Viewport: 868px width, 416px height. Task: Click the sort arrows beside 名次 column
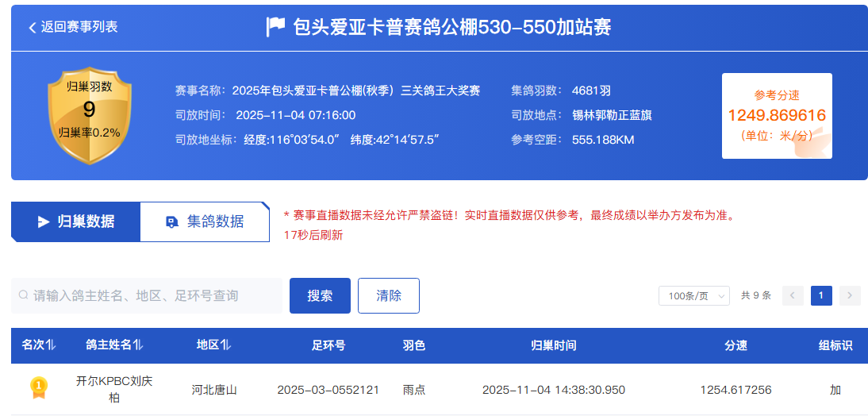[x=51, y=345]
